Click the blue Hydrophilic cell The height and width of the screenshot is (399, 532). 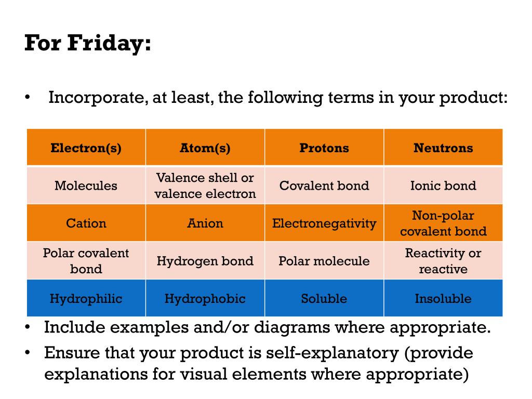point(86,298)
